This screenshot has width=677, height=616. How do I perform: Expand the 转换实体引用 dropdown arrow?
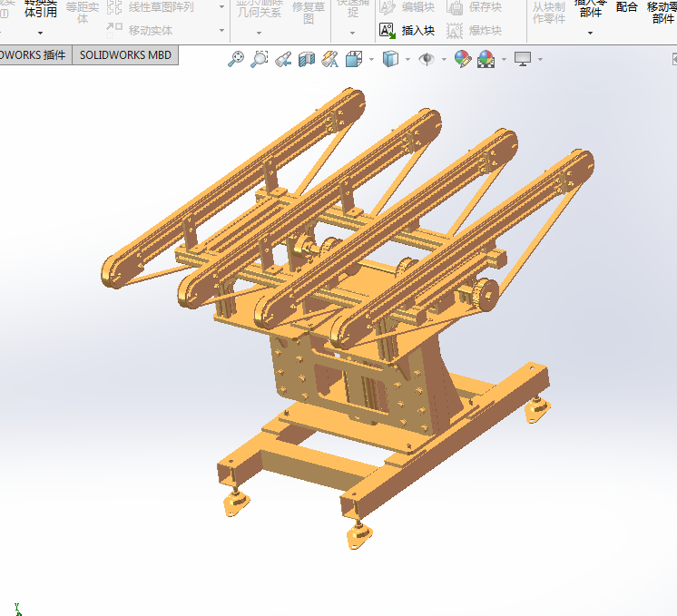pos(40,33)
